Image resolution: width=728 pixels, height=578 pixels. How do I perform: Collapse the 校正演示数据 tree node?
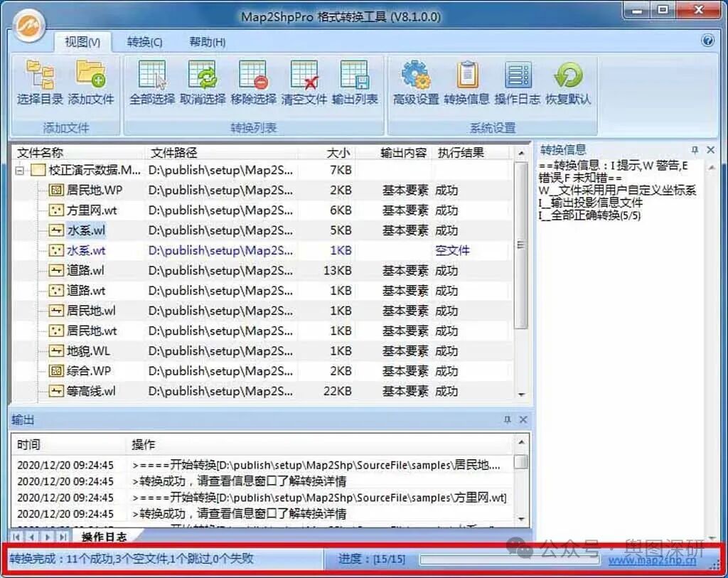tap(19, 171)
